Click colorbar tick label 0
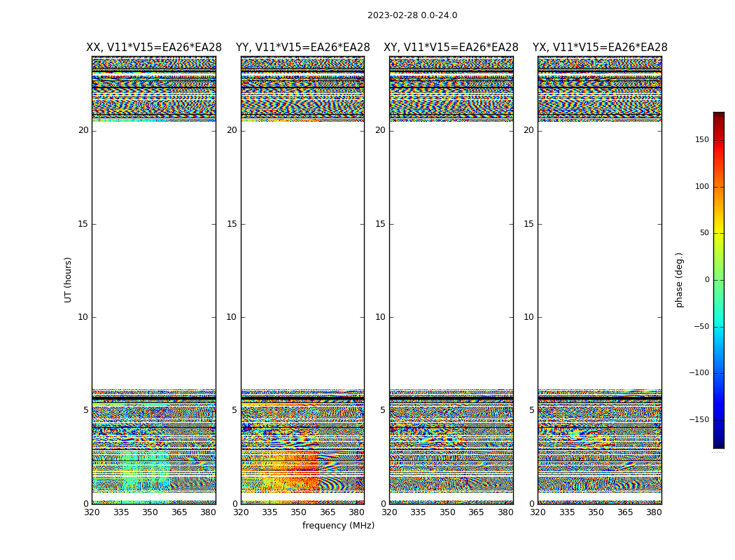Image resolution: width=735 pixels, height=560 pixels. (706, 280)
